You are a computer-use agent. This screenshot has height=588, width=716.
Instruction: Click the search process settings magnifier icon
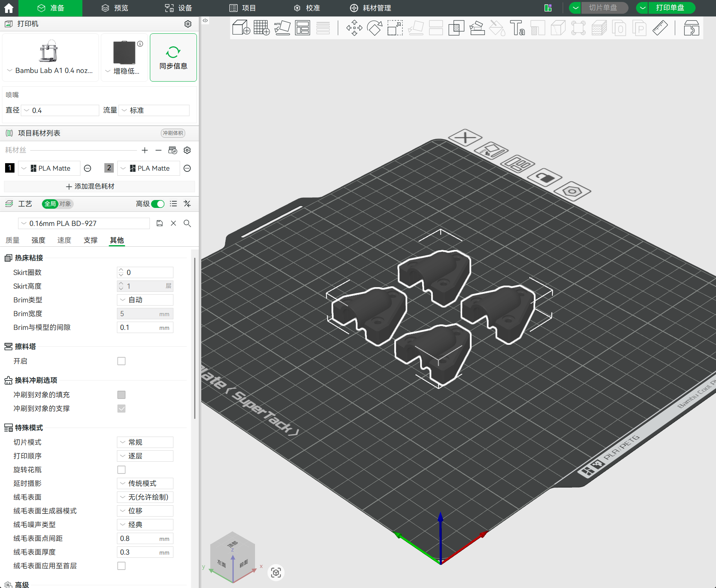tap(187, 223)
